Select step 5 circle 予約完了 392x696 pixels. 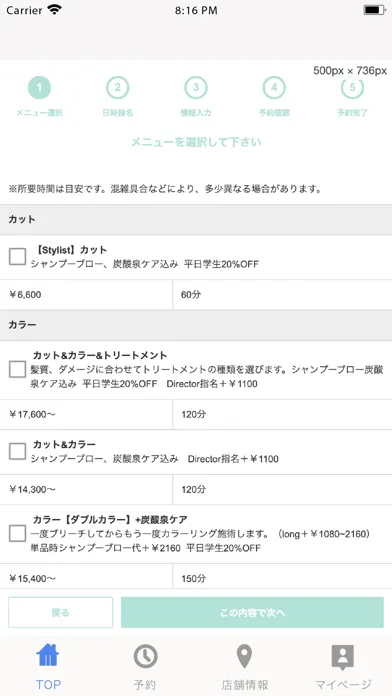tap(352, 87)
